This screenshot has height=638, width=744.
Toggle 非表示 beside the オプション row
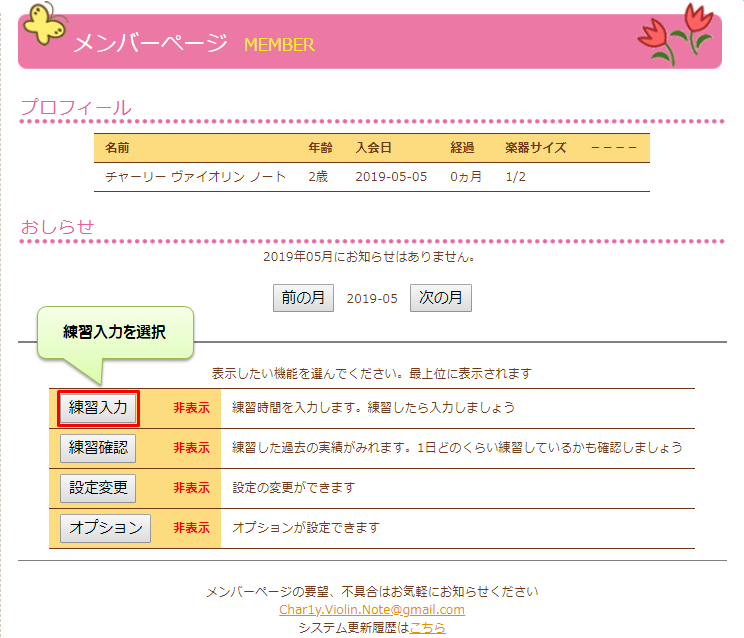191,527
